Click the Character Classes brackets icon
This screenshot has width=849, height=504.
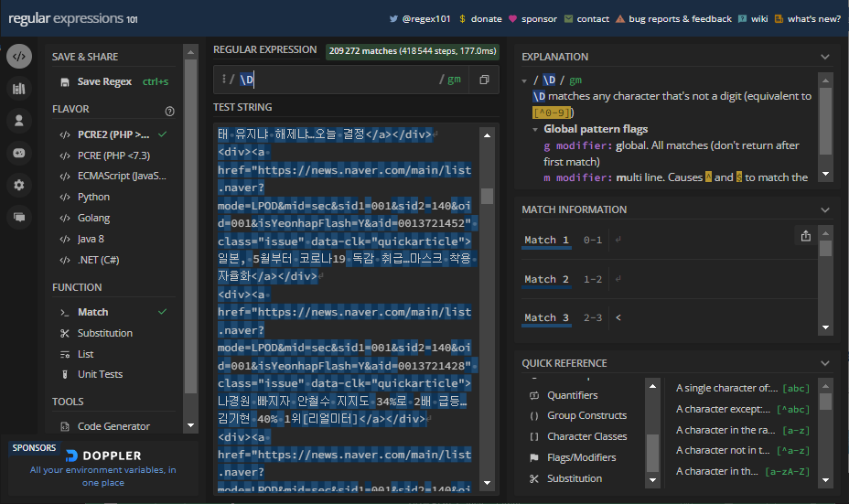[534, 436]
